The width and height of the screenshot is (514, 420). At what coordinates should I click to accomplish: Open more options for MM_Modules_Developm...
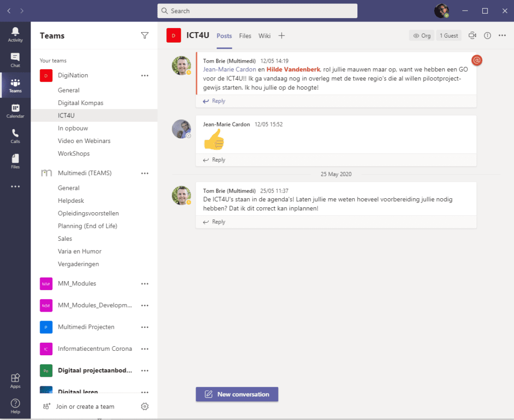tap(145, 305)
